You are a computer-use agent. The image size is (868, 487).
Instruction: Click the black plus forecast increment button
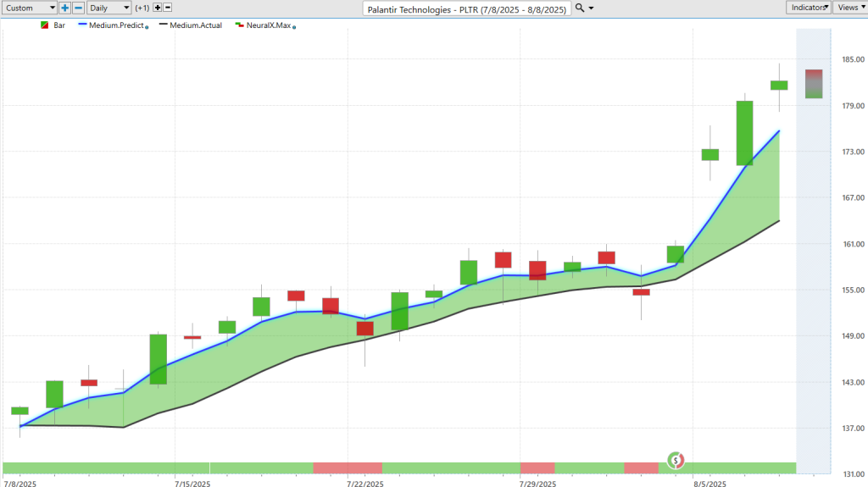pos(157,8)
